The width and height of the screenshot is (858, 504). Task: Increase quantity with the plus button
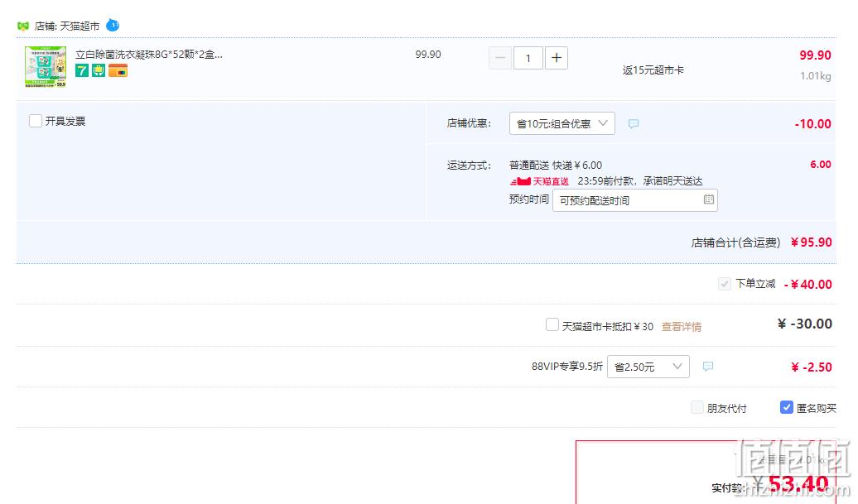coord(557,58)
